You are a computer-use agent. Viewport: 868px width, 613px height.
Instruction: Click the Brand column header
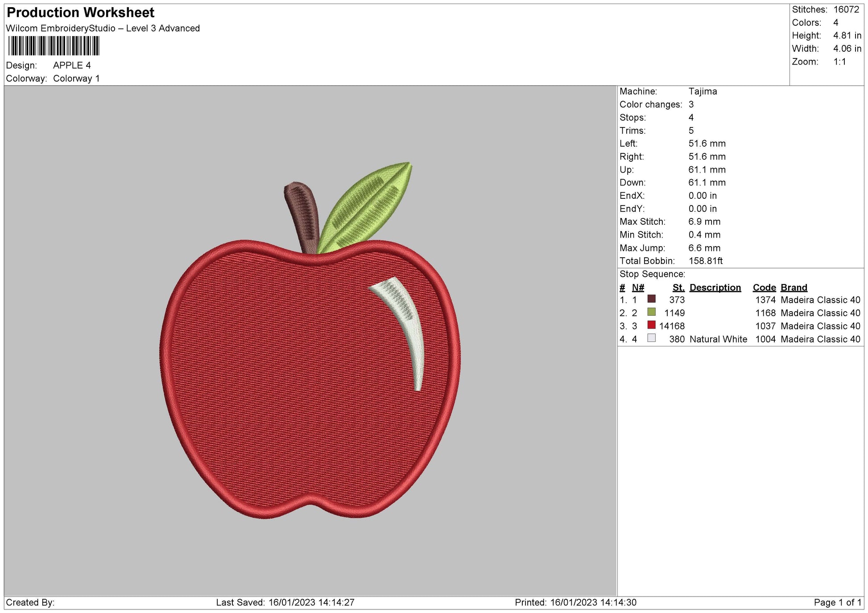[794, 288]
